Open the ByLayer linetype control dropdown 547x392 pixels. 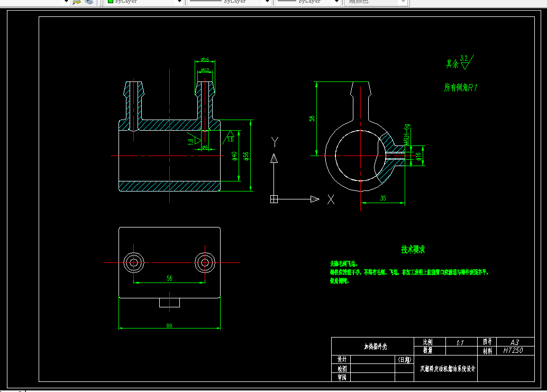(x=267, y=2)
